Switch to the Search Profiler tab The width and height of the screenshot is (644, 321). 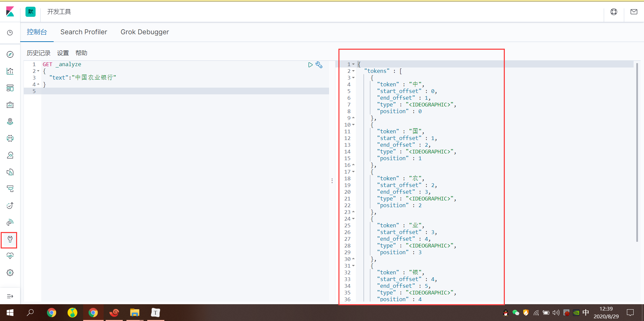(84, 32)
